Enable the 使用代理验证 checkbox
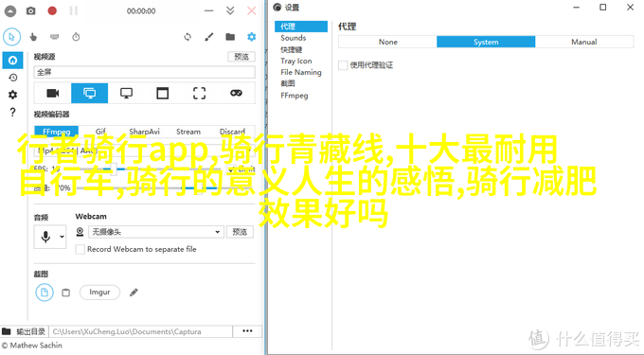The width and height of the screenshot is (644, 355). point(343,64)
